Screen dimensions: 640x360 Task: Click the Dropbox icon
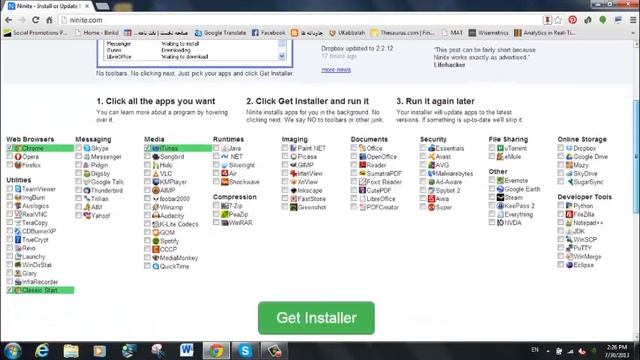[x=569, y=148]
